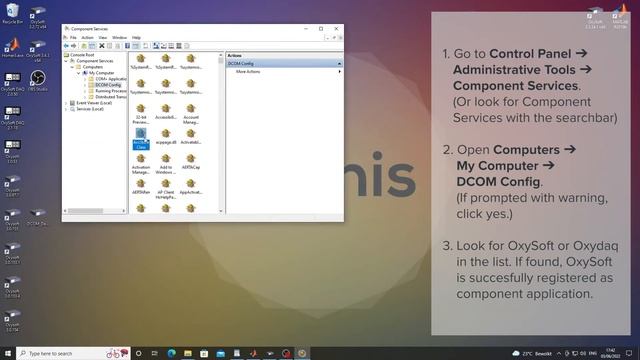The image size is (640, 360).
Task: Open the Action menu
Action: (x=87, y=38)
